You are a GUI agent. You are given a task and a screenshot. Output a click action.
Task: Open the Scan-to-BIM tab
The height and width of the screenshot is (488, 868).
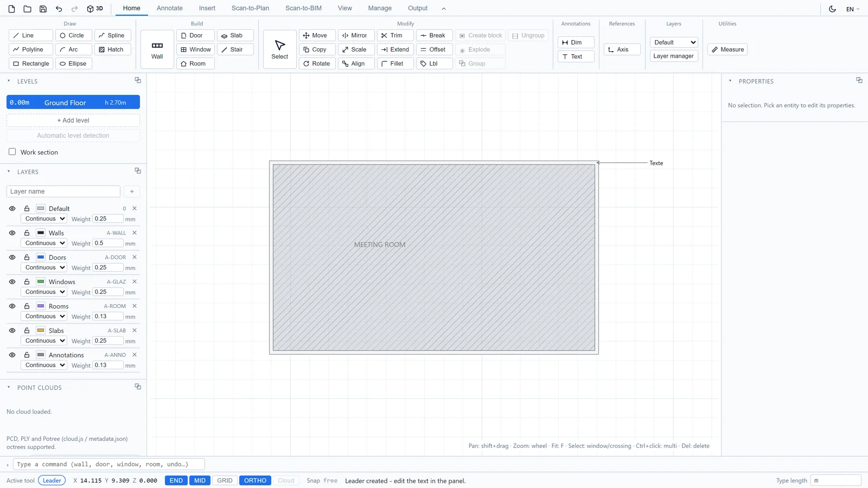point(303,8)
